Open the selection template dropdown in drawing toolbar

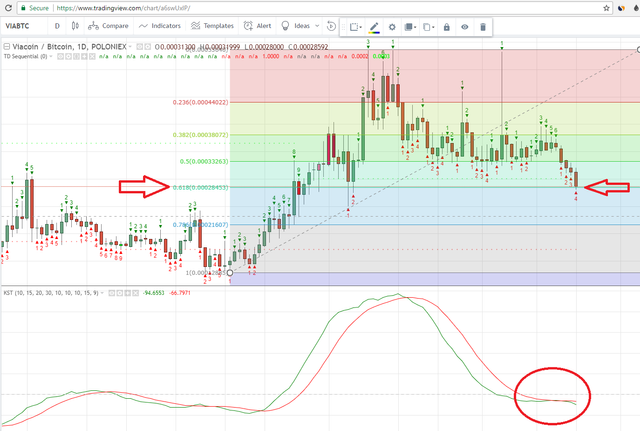(x=356, y=27)
